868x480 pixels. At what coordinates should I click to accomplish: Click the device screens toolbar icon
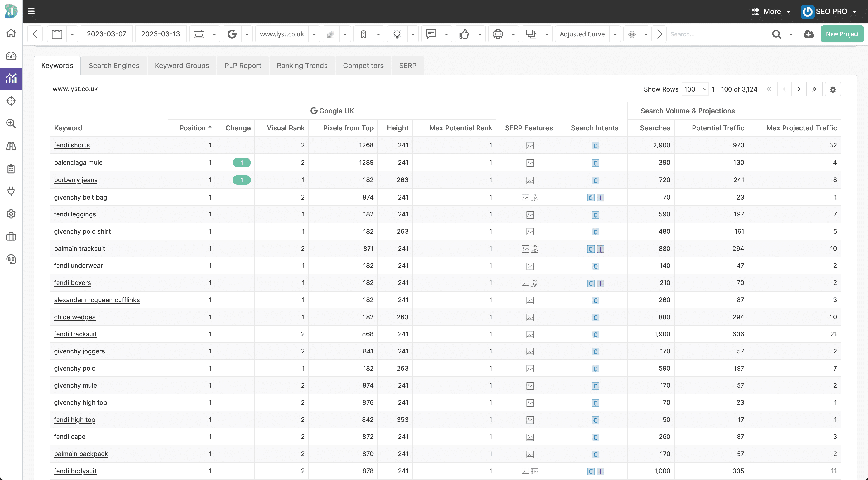tap(531, 34)
